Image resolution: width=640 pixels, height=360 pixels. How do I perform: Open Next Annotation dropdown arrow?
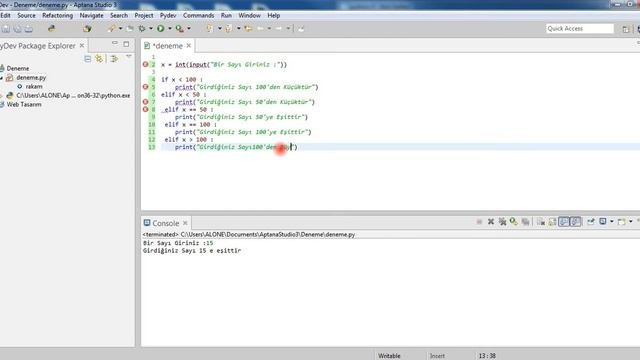coord(220,29)
